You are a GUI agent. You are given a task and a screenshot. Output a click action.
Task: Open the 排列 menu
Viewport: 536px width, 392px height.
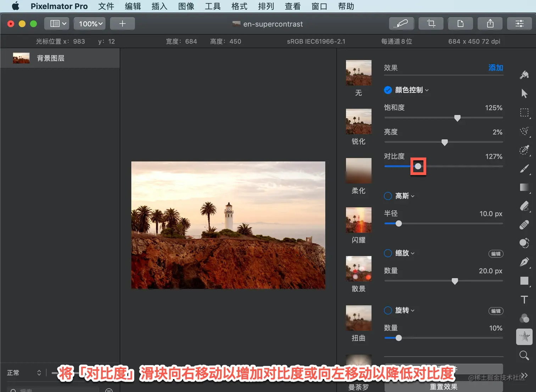(266, 6)
